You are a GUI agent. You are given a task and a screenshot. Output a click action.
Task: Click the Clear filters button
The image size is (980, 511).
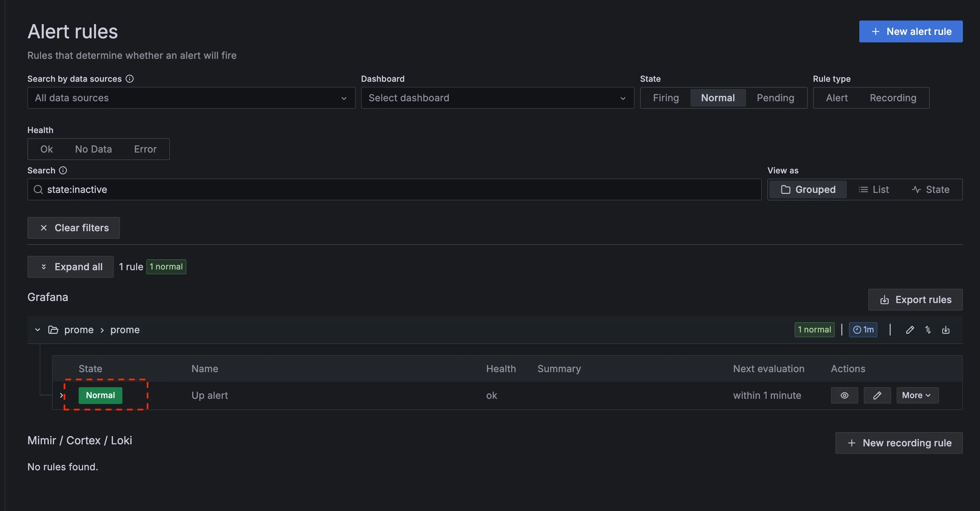(x=74, y=228)
